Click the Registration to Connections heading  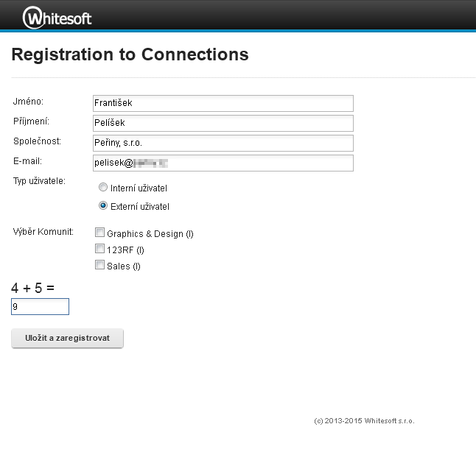click(130, 54)
